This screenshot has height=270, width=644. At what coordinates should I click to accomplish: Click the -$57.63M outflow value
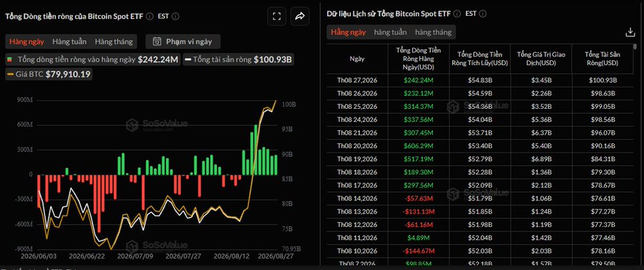(x=419, y=198)
